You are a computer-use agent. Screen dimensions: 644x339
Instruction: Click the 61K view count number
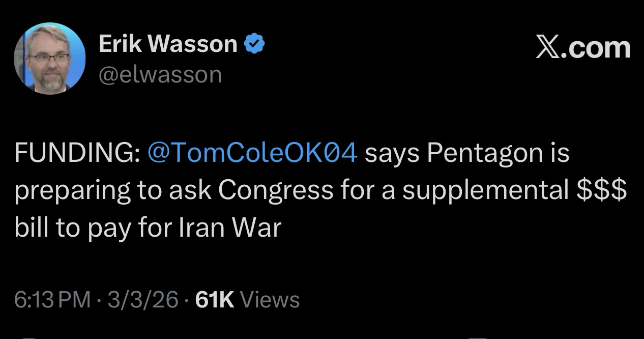click(215, 300)
